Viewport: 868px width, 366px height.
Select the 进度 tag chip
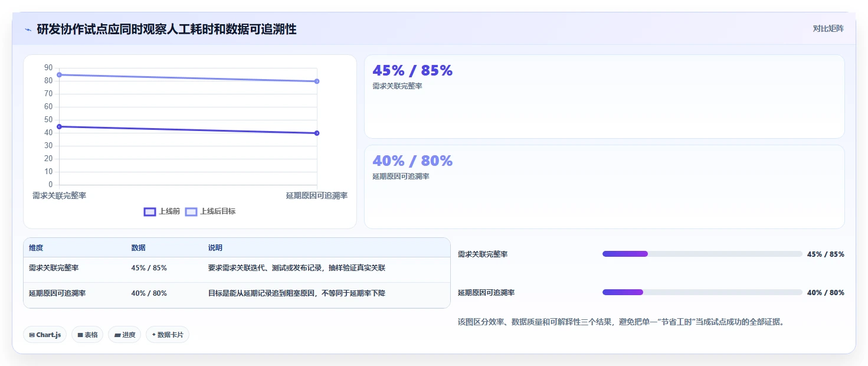pyautogui.click(x=125, y=335)
